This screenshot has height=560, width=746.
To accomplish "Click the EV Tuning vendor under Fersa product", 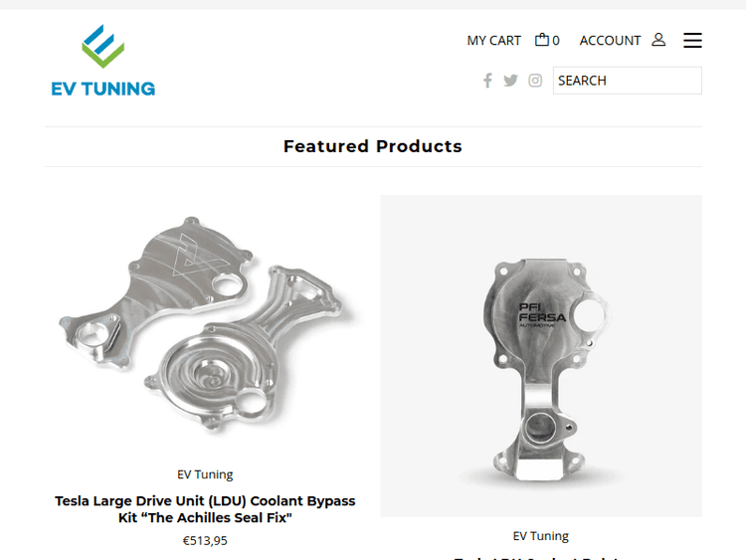I will click(541, 536).
